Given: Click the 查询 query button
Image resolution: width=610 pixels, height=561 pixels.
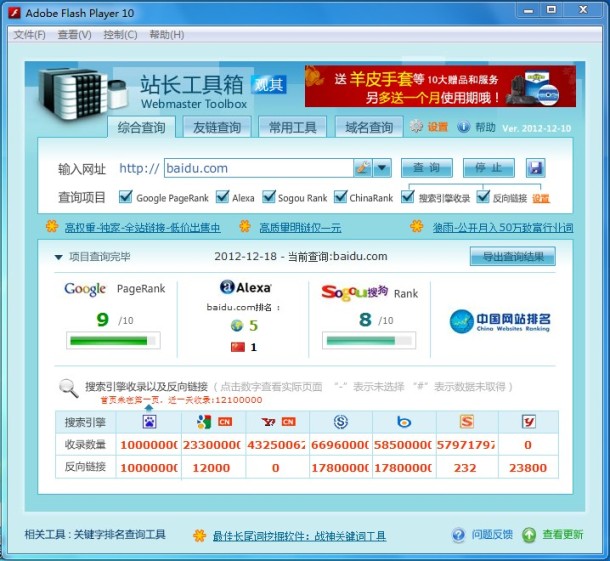Looking at the screenshot, I should point(427,168).
